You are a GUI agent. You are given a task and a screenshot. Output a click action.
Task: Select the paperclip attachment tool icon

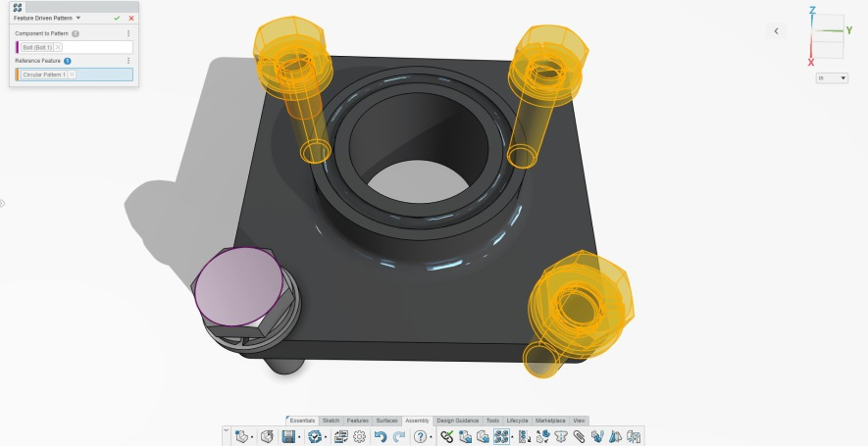click(579, 436)
